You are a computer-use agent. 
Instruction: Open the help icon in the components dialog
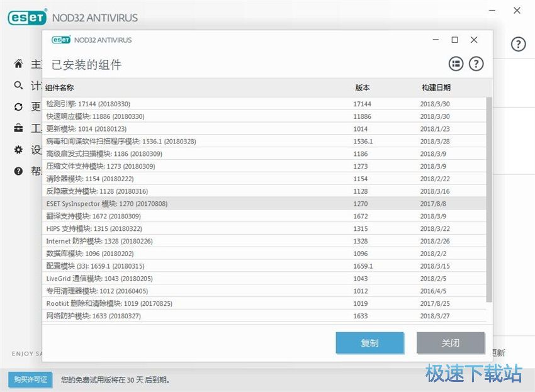(x=476, y=64)
